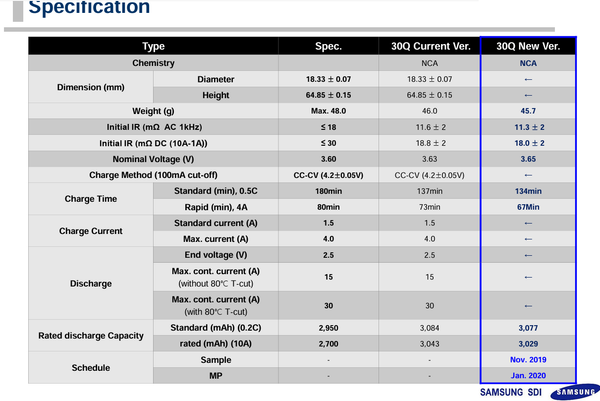Viewport: 600px width, 401px height.
Task: Select the "11.6 ± 2" value
Action: [430, 127]
